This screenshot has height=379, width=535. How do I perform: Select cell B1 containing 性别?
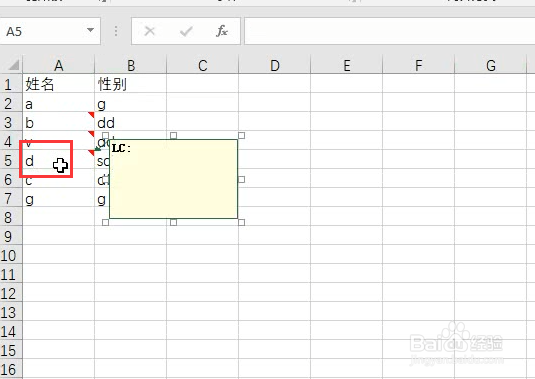[x=131, y=84]
